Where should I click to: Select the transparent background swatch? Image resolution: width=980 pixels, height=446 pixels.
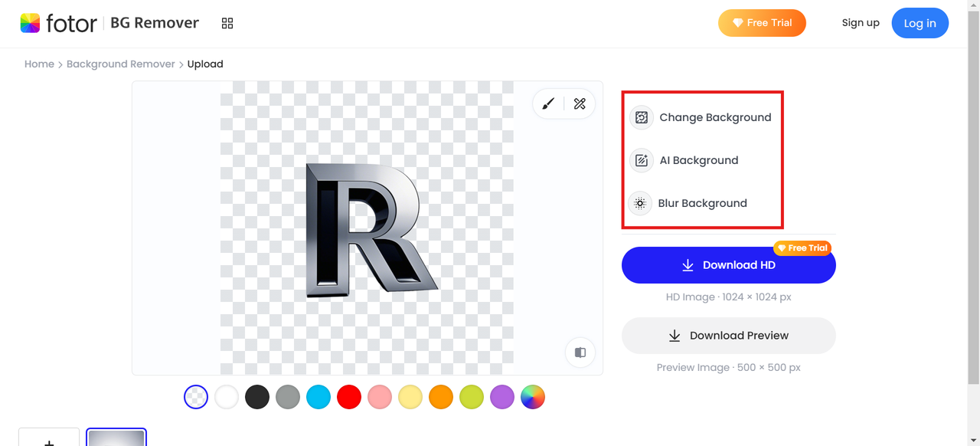coord(196,397)
